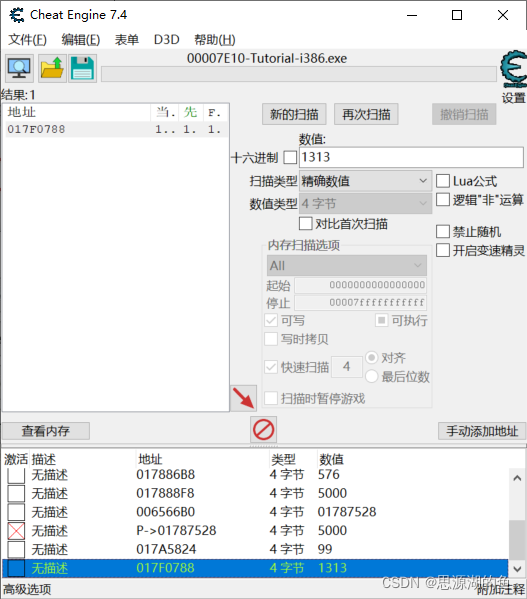This screenshot has width=527, height=599.
Task: Click the address list scrollbar thumb
Action: (x=517, y=540)
